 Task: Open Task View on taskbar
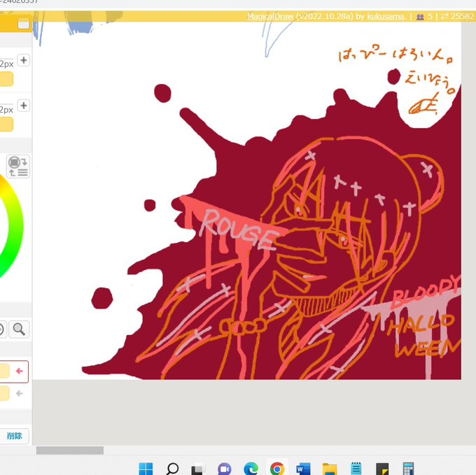(197, 469)
